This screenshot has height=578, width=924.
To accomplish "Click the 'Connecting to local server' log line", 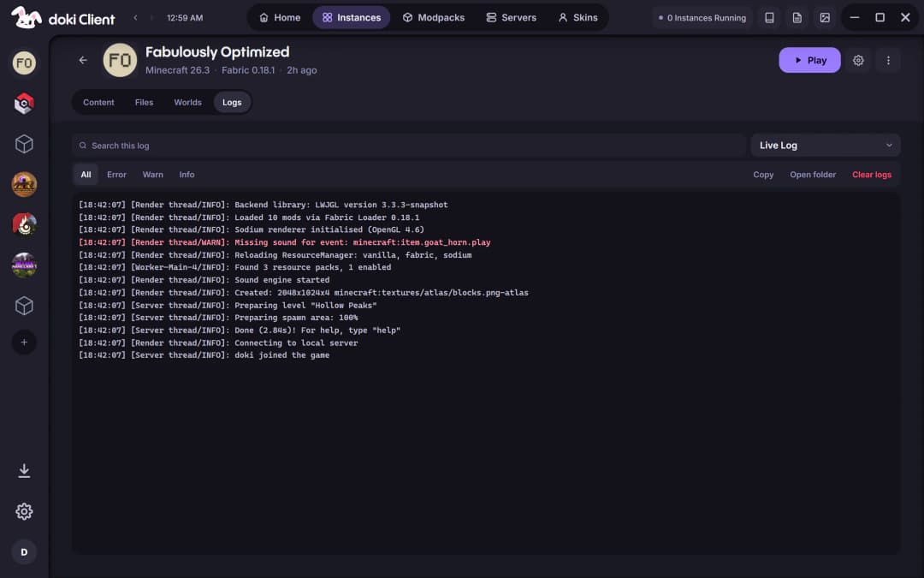I will coord(218,343).
